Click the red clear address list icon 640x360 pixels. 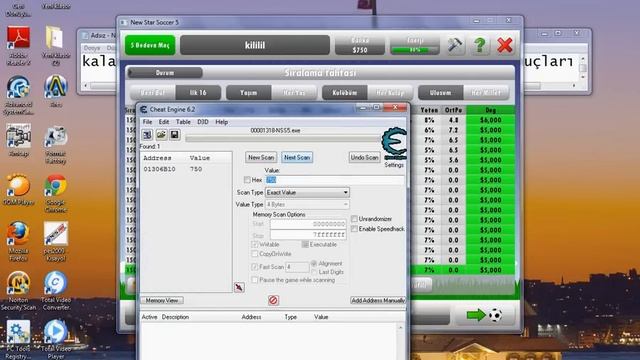(273, 300)
